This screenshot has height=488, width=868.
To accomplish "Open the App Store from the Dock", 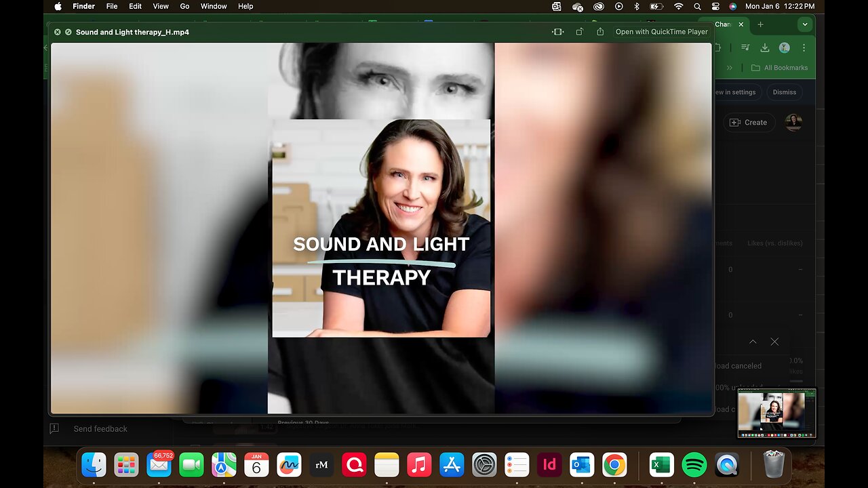I will [x=452, y=465].
